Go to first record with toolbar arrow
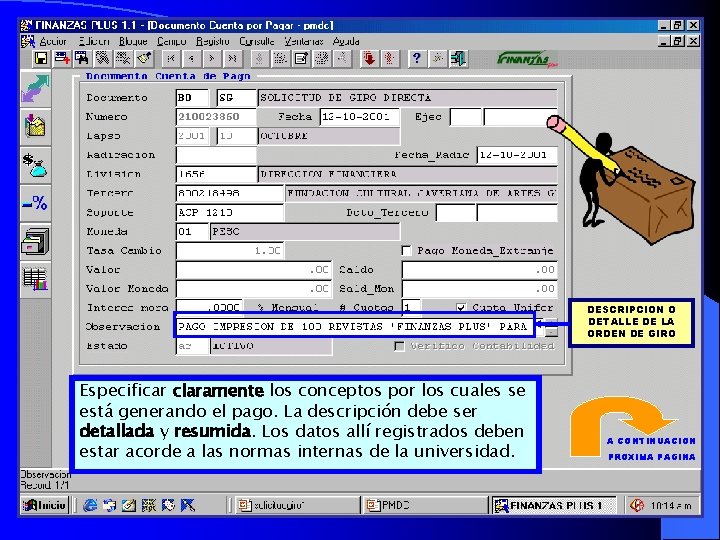Image resolution: width=720 pixels, height=540 pixels. coord(171,59)
